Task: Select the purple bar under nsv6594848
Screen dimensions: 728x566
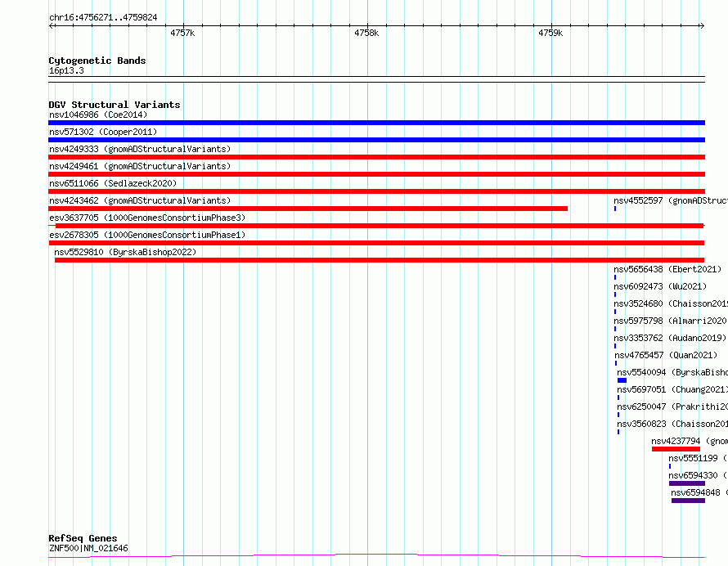Action: [x=688, y=501]
